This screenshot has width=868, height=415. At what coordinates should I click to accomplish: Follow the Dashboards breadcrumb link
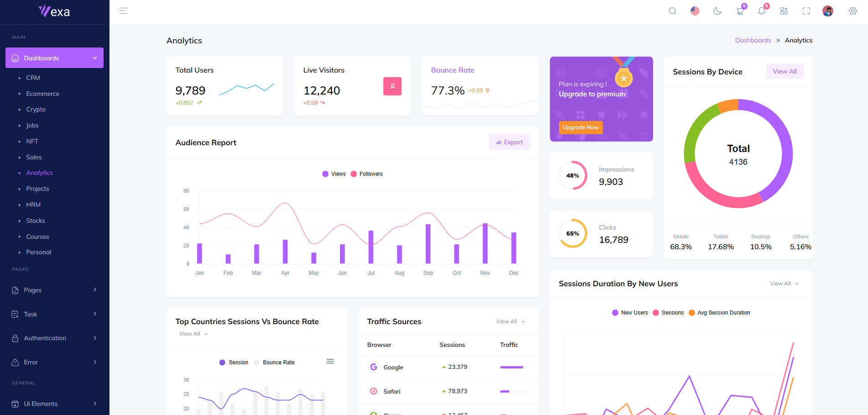pos(753,40)
